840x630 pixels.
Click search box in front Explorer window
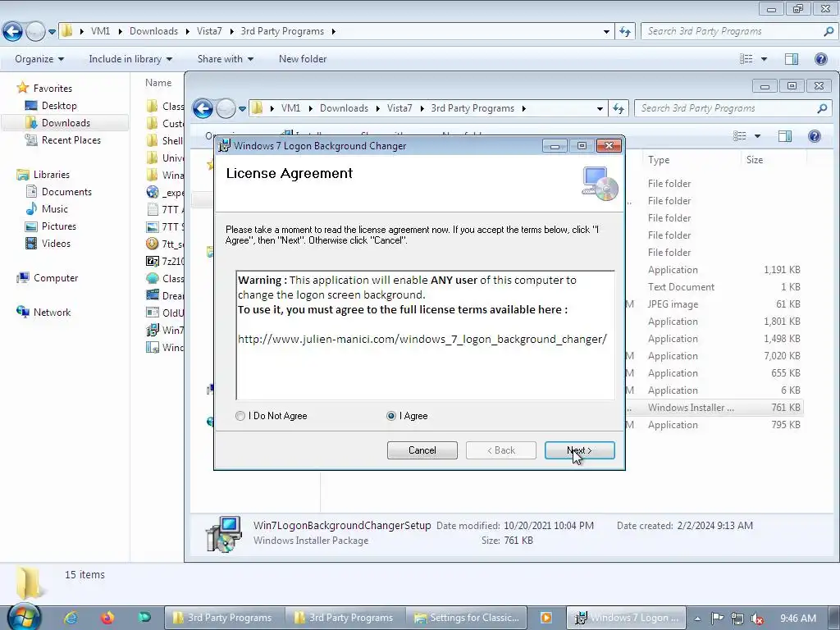click(733, 109)
